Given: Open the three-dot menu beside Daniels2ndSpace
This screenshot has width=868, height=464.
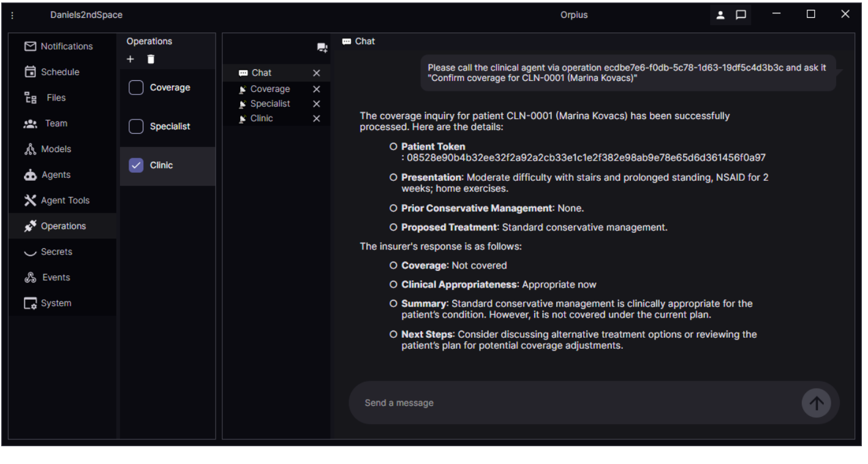Looking at the screenshot, I should click(12, 15).
